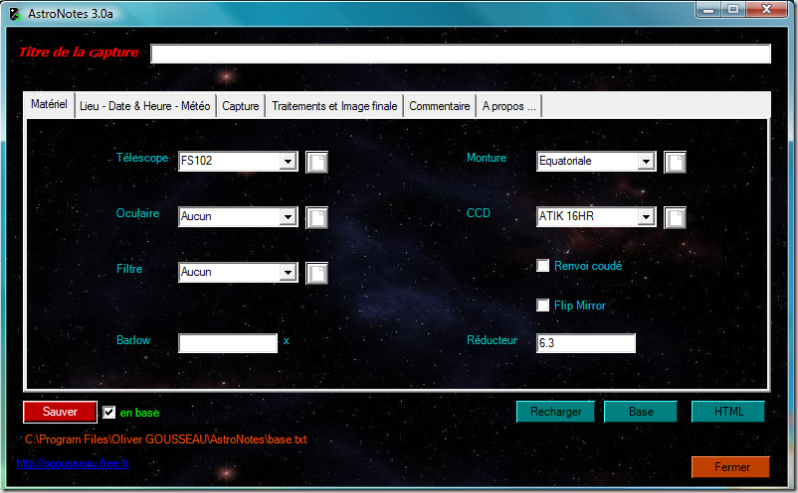Screen dimensions: 798x493
Task: Open the Monture dropdown showing Equatoriale
Action: click(645, 162)
